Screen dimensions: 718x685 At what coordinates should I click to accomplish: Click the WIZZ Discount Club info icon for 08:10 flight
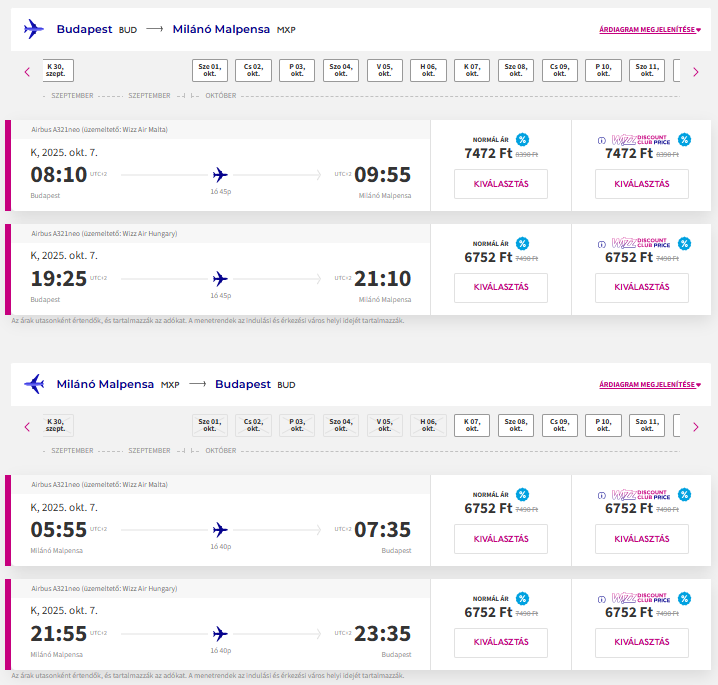602,141
